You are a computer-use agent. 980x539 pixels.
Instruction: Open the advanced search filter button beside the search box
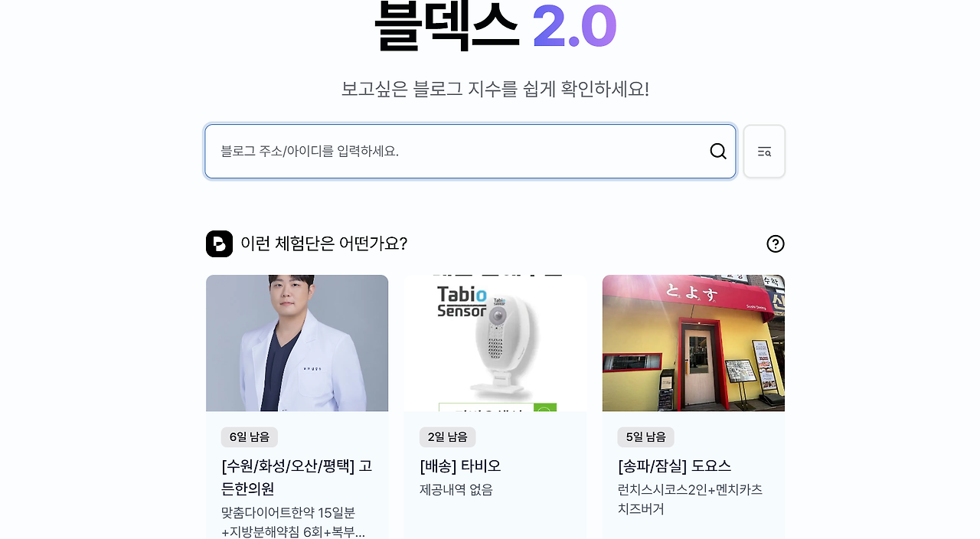(x=764, y=152)
